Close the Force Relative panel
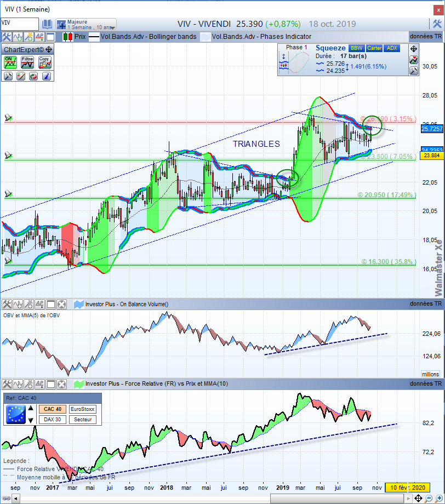Screen dimensions: 445x504 (x=62, y=384)
